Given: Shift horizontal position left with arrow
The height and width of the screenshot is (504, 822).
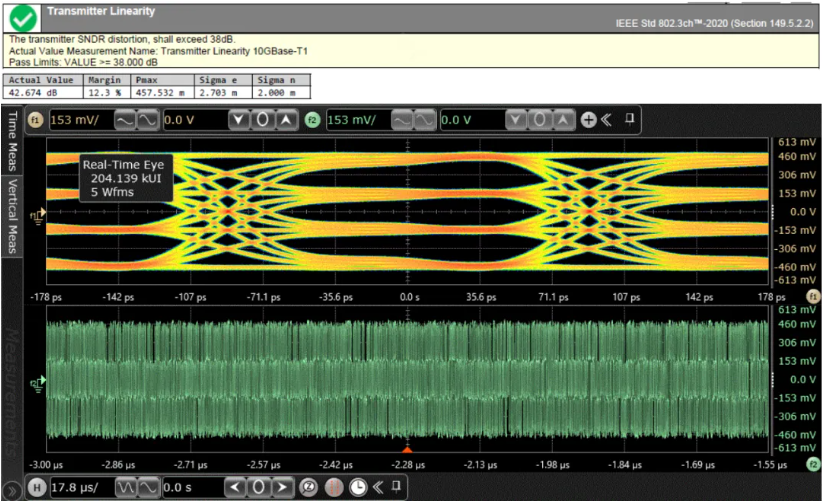Looking at the screenshot, I should (x=236, y=488).
